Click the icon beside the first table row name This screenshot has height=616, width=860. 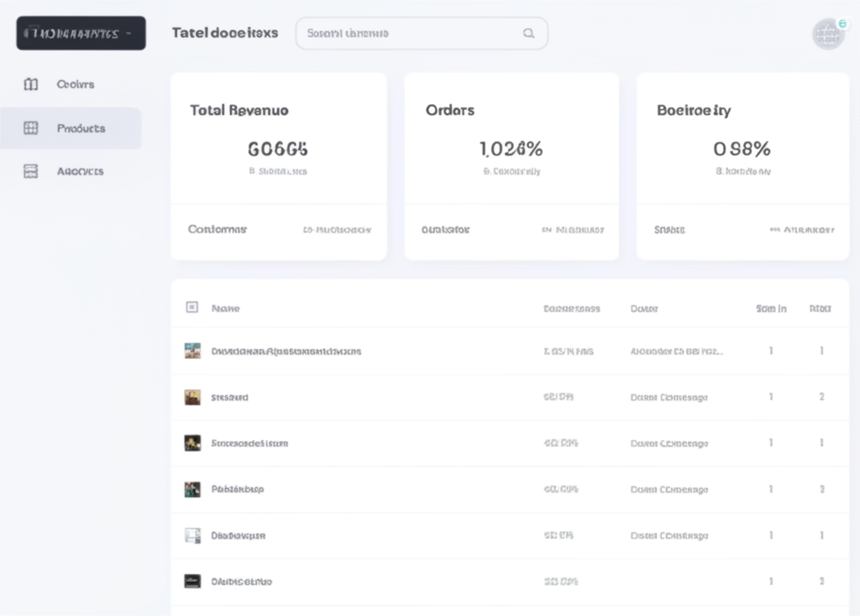[x=191, y=350]
